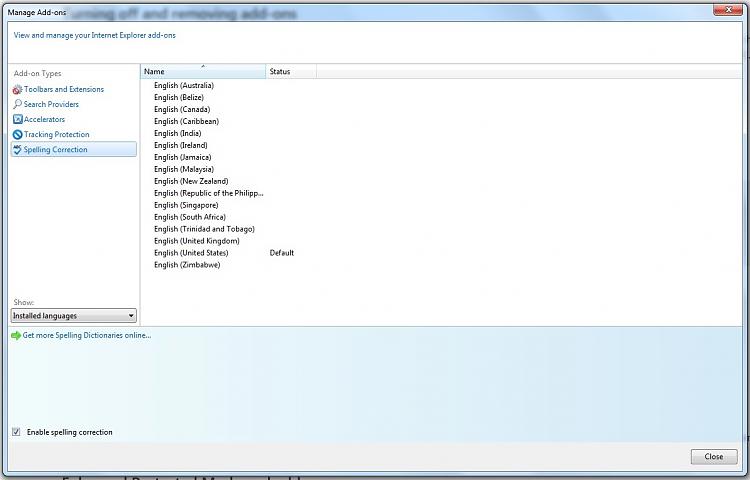This screenshot has height=480, width=750.
Task: Select Toolbars and Extensions add-on type
Action: (x=64, y=89)
